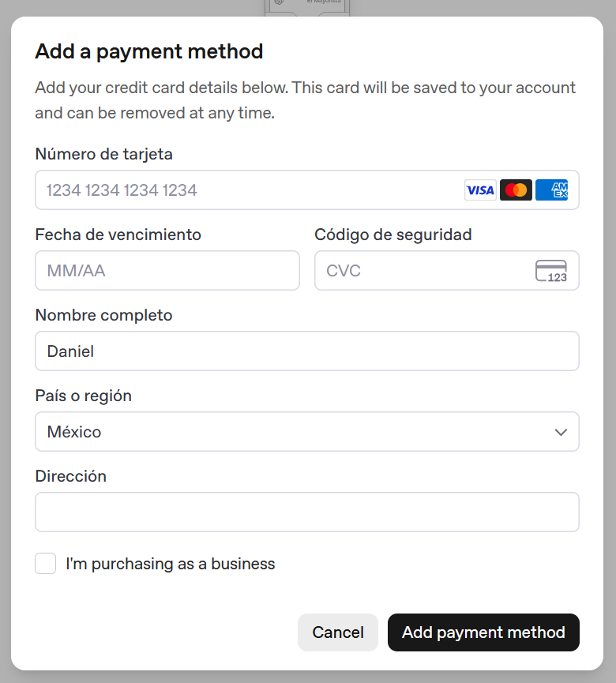Focus the empty Dirección address field
The image size is (616, 683).
coord(306,512)
